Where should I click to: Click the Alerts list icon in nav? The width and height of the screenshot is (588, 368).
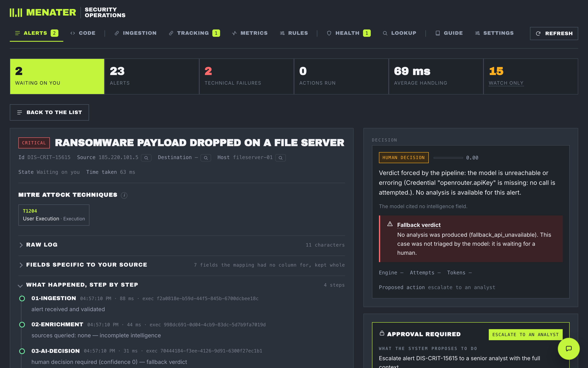click(18, 33)
